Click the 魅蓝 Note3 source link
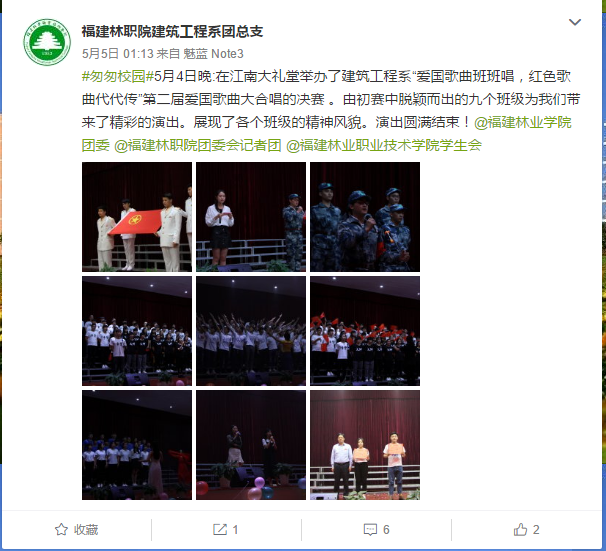Image resolution: width=606 pixels, height=551 pixels. coord(213,54)
